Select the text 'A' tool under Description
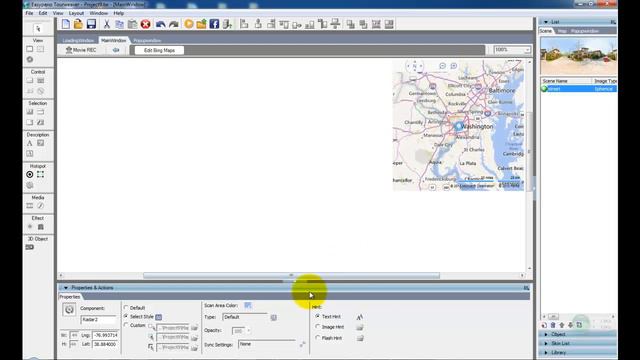The image size is (640, 360). tap(29, 143)
